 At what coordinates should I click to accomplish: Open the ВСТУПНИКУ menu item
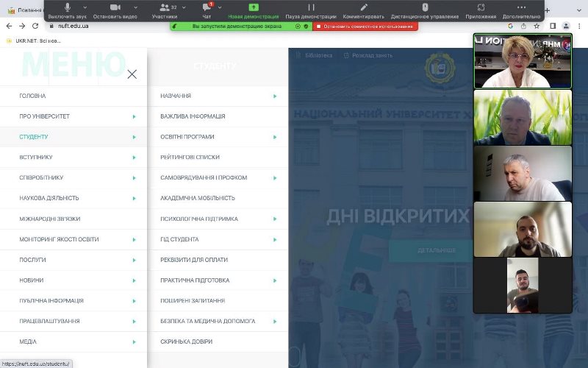(36, 158)
